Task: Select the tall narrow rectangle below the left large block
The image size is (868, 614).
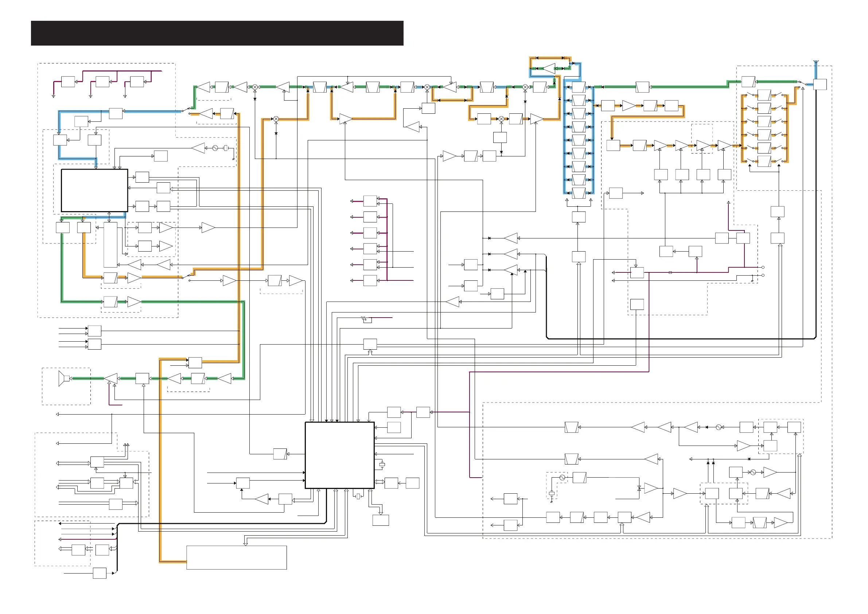Action: click(110, 245)
